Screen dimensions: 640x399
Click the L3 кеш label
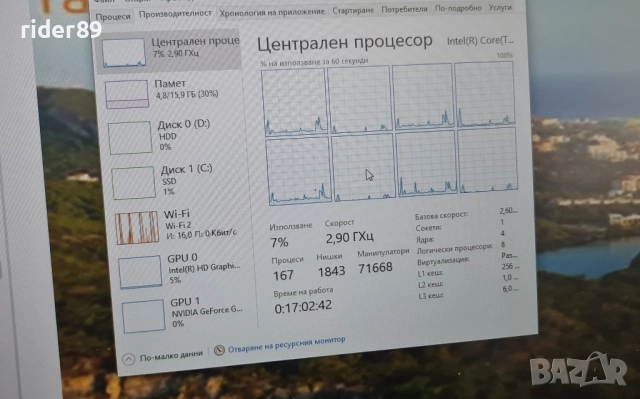(431, 295)
